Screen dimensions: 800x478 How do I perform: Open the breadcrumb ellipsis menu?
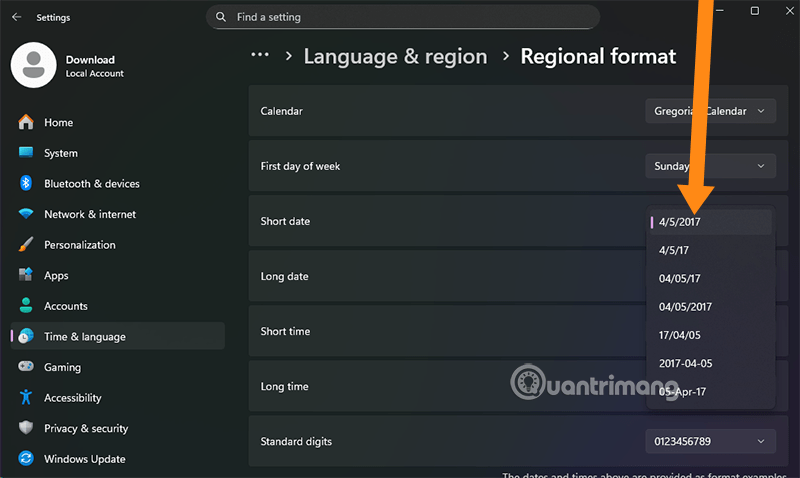pos(260,56)
